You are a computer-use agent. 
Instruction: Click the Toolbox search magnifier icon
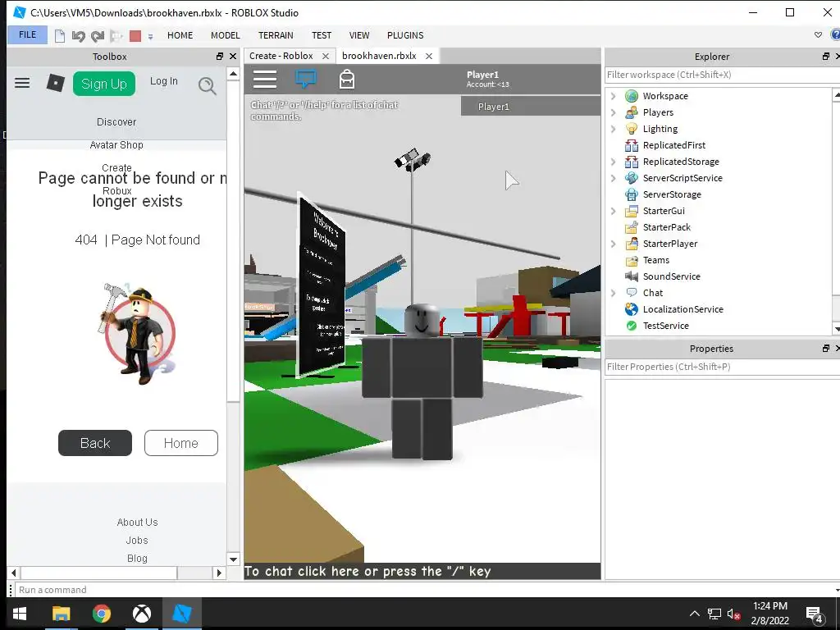click(208, 85)
